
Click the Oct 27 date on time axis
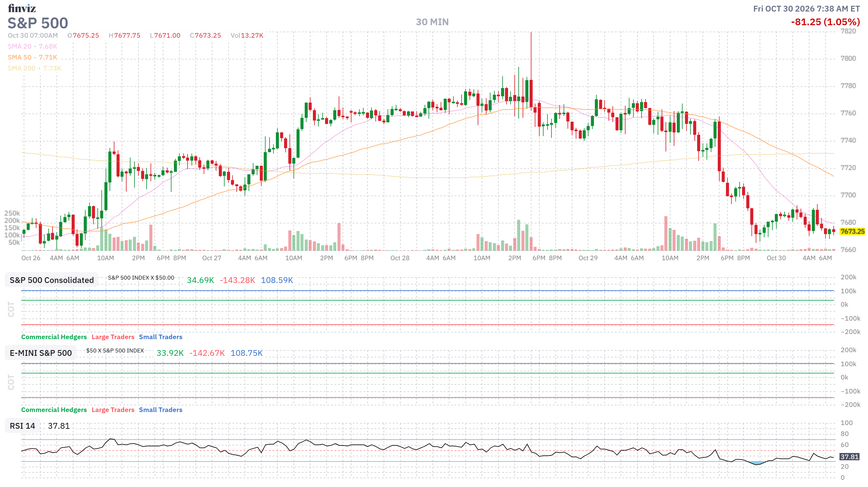212,258
